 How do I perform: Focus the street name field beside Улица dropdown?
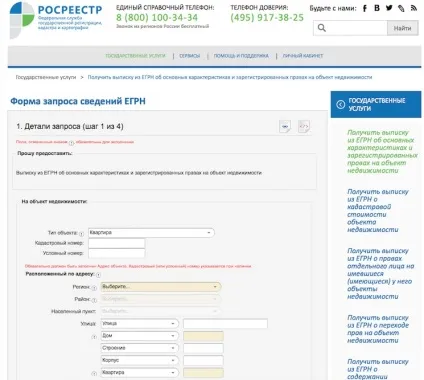click(x=225, y=324)
